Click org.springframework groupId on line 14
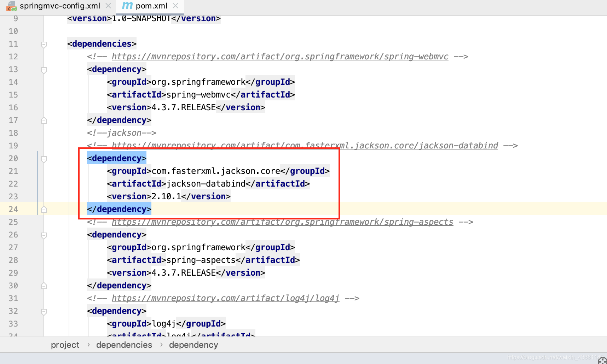607x364 pixels. 198,82
